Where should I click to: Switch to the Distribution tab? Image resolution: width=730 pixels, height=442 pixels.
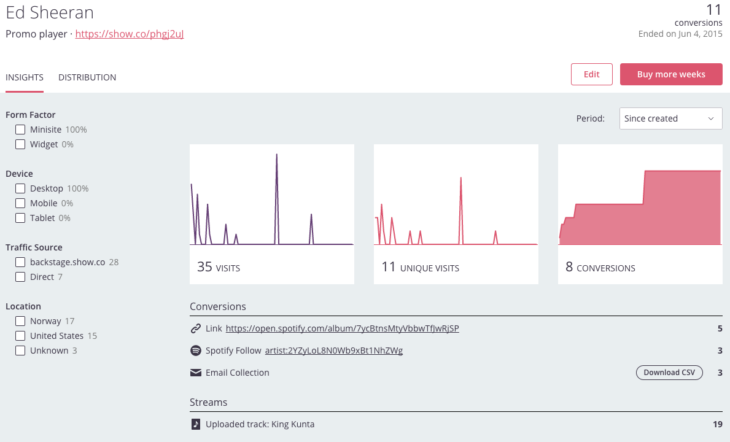pos(87,77)
